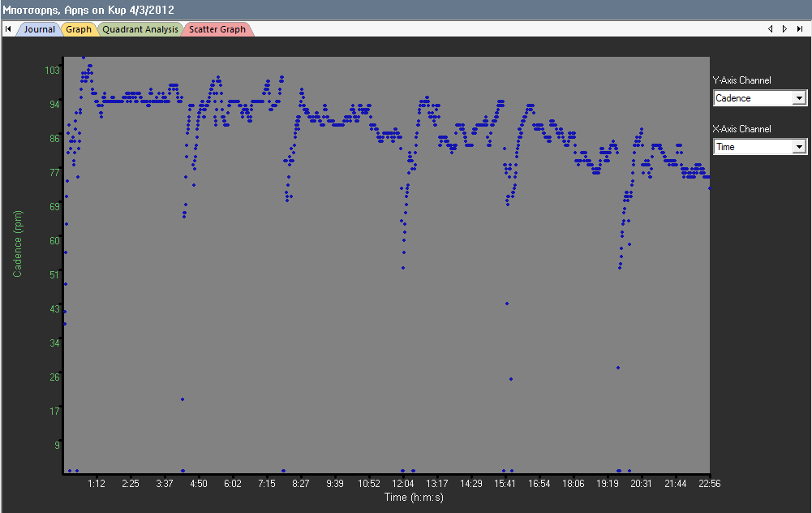Select the Quadrant Analysis tab
The width and height of the screenshot is (812, 513).
[x=140, y=29]
